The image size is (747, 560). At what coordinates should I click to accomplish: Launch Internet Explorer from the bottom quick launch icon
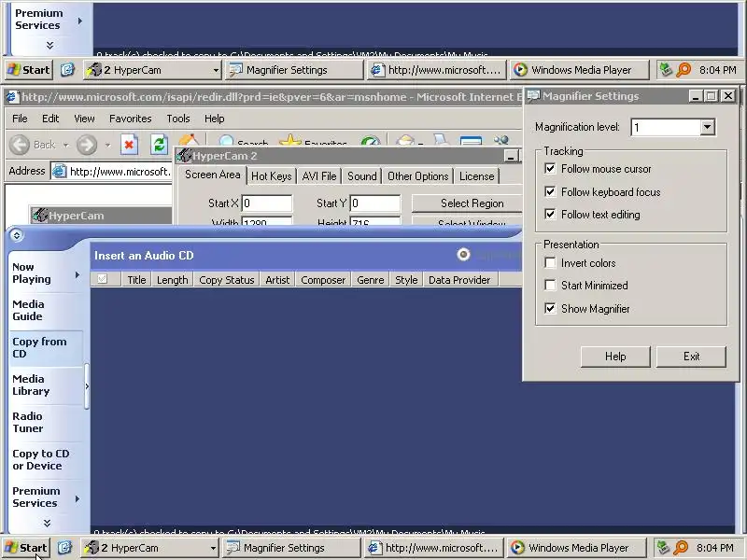click(64, 548)
